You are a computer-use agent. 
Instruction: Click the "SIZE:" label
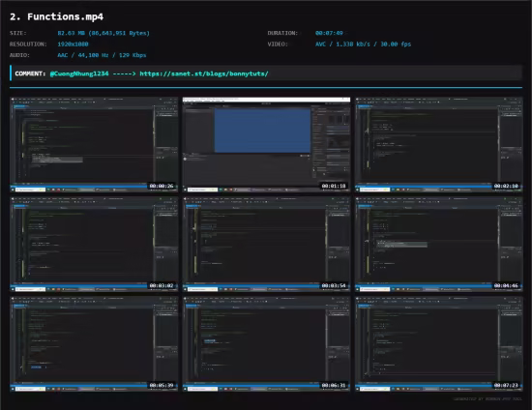pyautogui.click(x=18, y=33)
